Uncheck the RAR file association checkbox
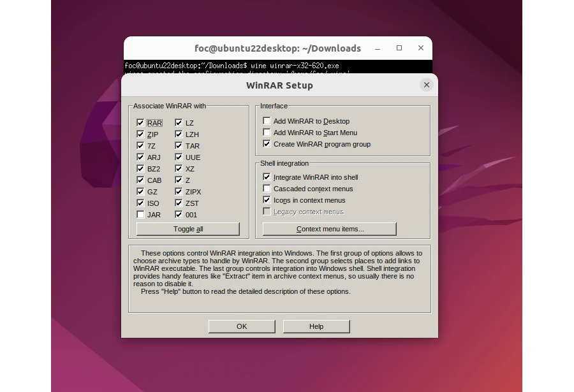The width and height of the screenshot is (574, 392). click(140, 123)
